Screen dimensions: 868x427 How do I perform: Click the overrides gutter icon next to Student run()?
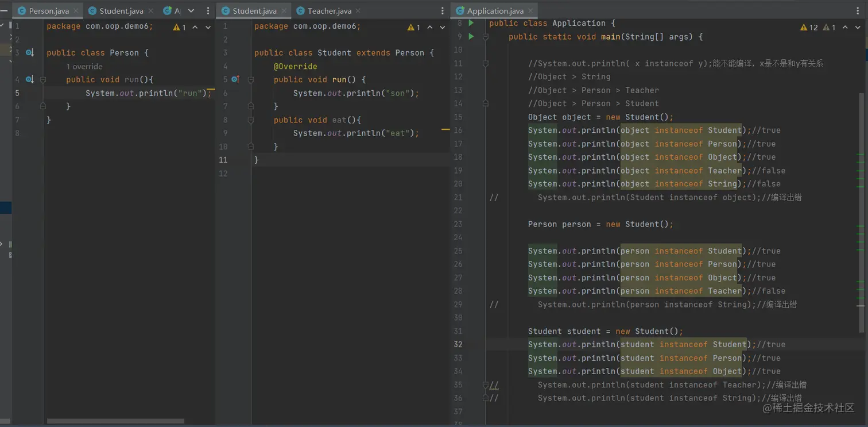pos(235,80)
